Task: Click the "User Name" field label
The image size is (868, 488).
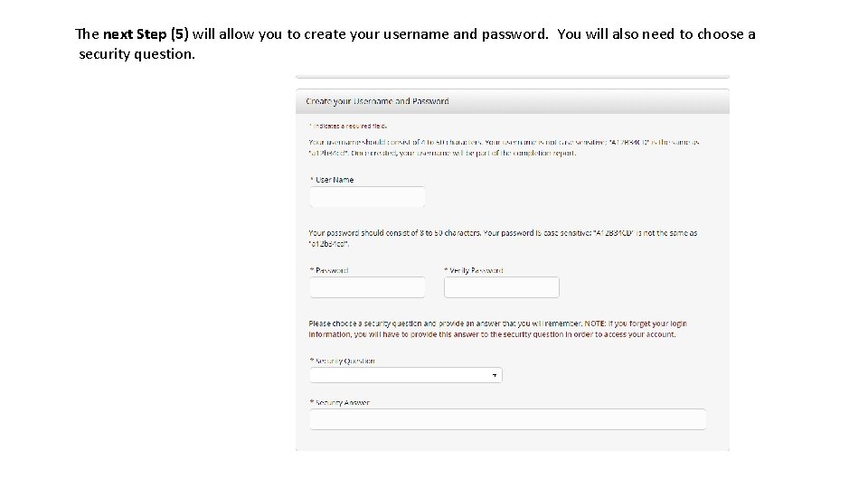Action: point(335,180)
